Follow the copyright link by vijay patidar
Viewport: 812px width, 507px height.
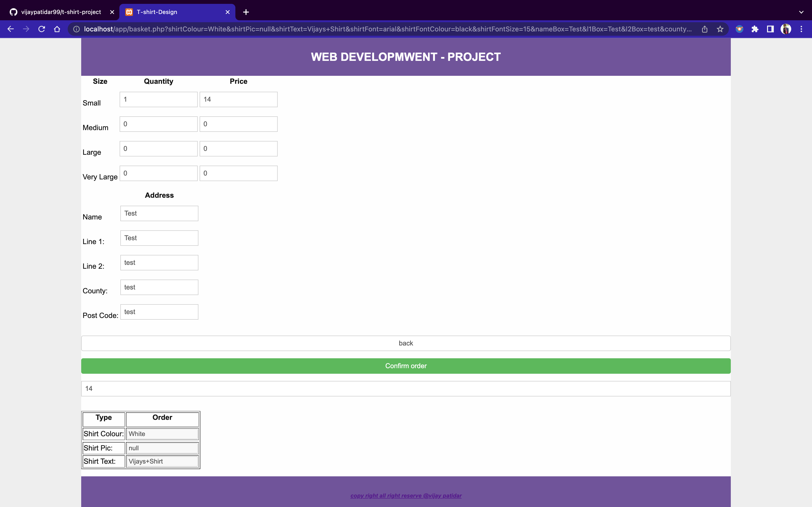click(406, 495)
